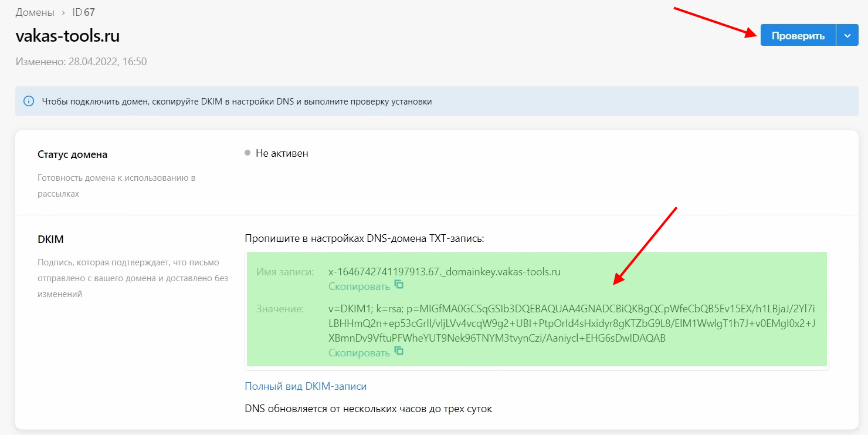Go to Домены in the breadcrumb
The width and height of the screenshot is (868, 435).
tap(35, 12)
